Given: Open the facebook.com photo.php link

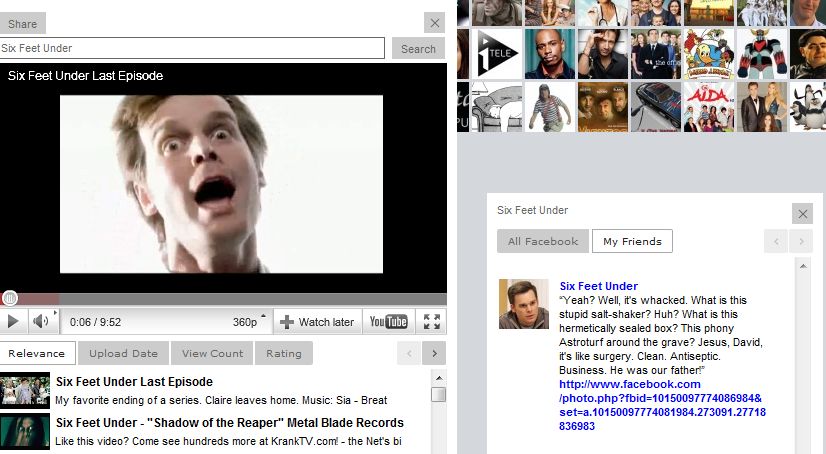Looking at the screenshot, I should point(662,405).
